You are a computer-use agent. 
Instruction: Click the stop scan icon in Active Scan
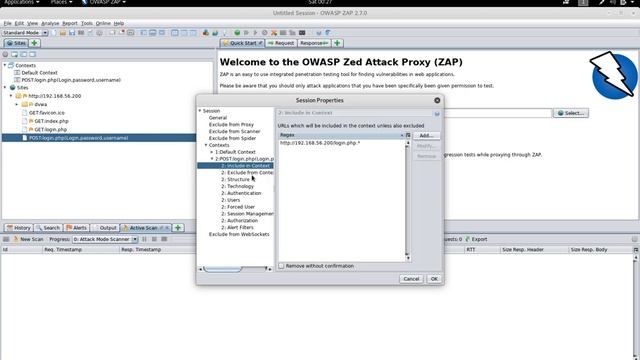pyautogui.click(x=154, y=239)
